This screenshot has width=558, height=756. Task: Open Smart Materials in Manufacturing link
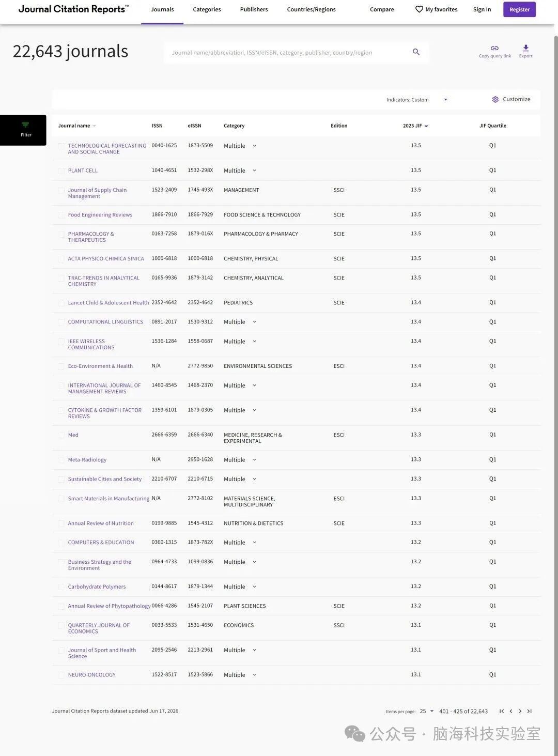click(109, 499)
